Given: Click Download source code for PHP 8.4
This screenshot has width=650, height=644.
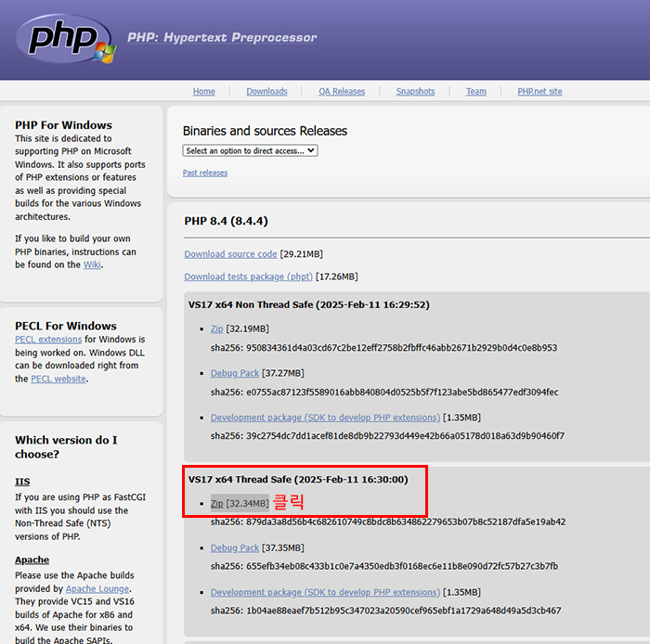Looking at the screenshot, I should click(230, 254).
